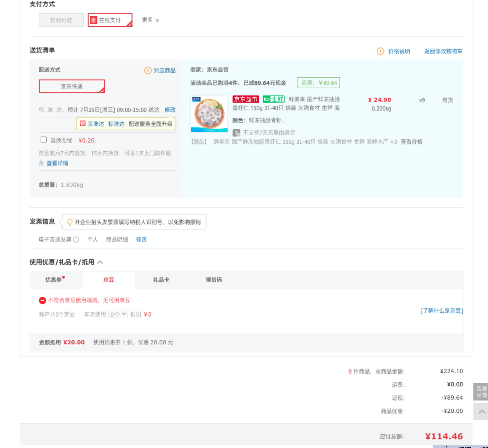Select 京东快递 delivery method
The height and width of the screenshot is (448, 488).
72,86
